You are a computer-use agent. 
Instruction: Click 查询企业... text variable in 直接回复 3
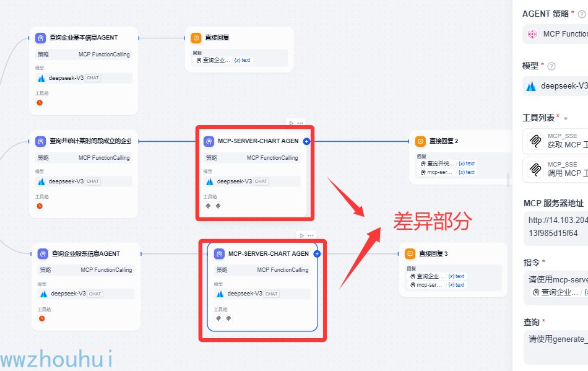[437, 276]
